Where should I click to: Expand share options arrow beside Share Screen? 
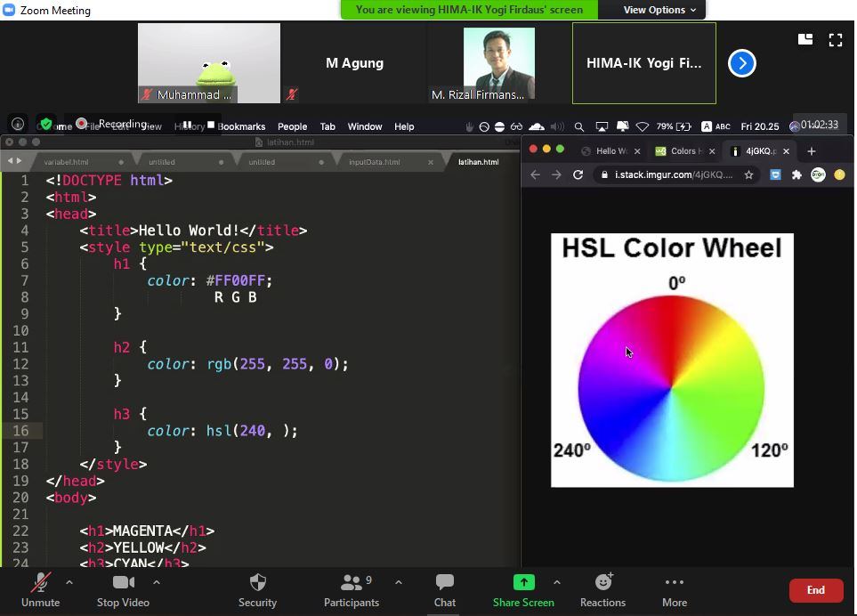click(557, 583)
